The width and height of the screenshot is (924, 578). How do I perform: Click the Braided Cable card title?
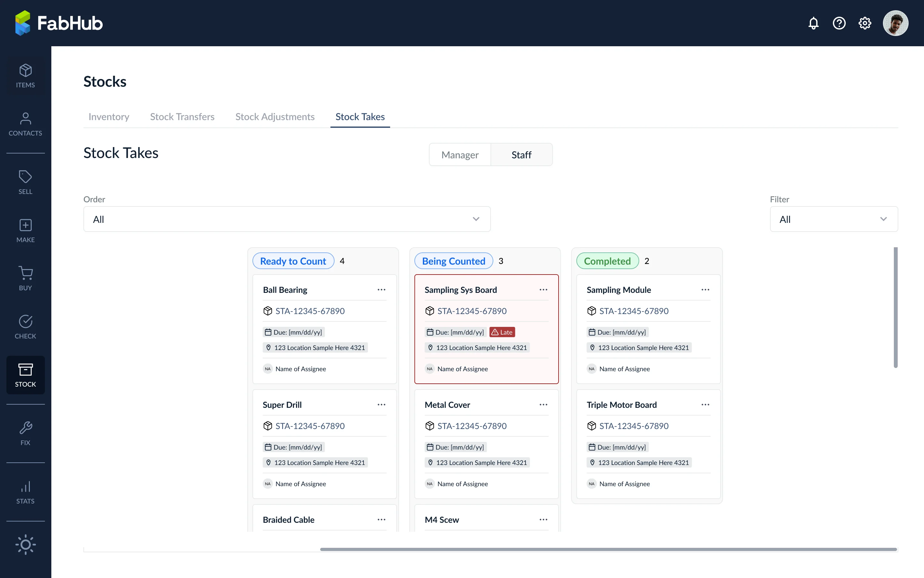288,520
